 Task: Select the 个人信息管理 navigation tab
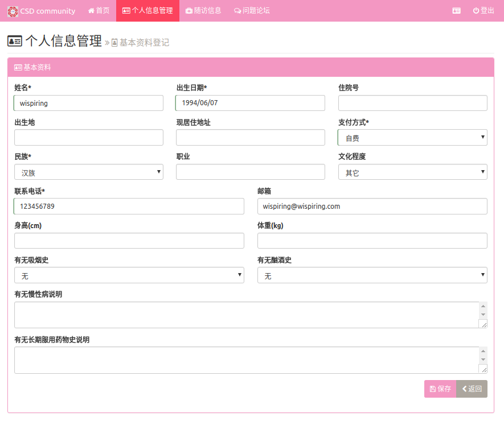(147, 11)
